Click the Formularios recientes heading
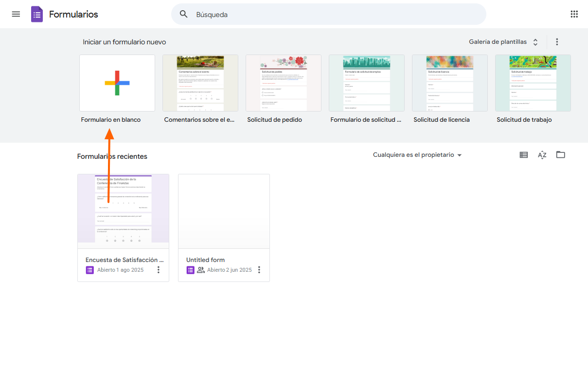 (x=112, y=156)
